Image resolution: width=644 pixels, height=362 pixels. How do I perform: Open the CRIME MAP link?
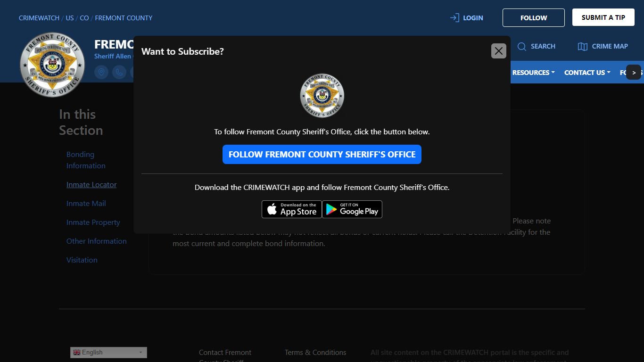(x=610, y=46)
